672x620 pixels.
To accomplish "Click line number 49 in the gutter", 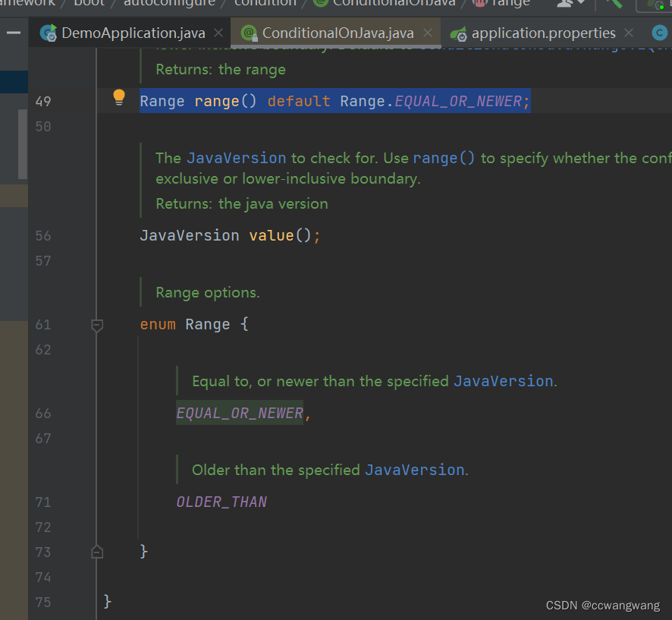I will point(43,102).
